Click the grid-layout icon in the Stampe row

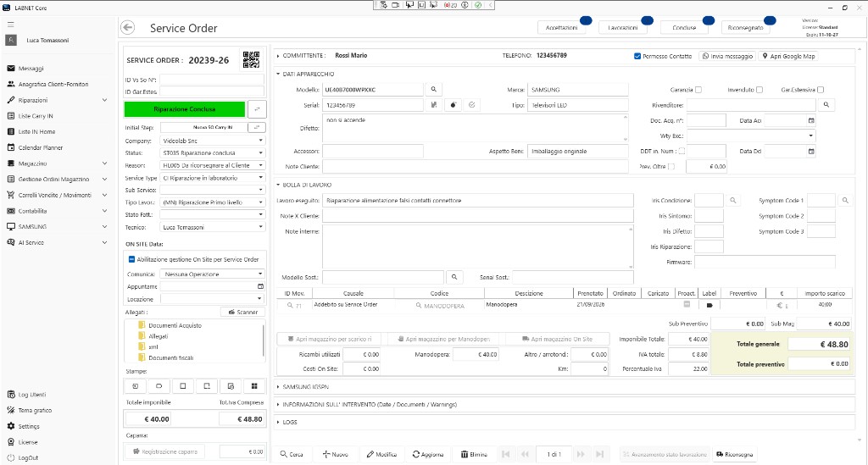[254, 386]
